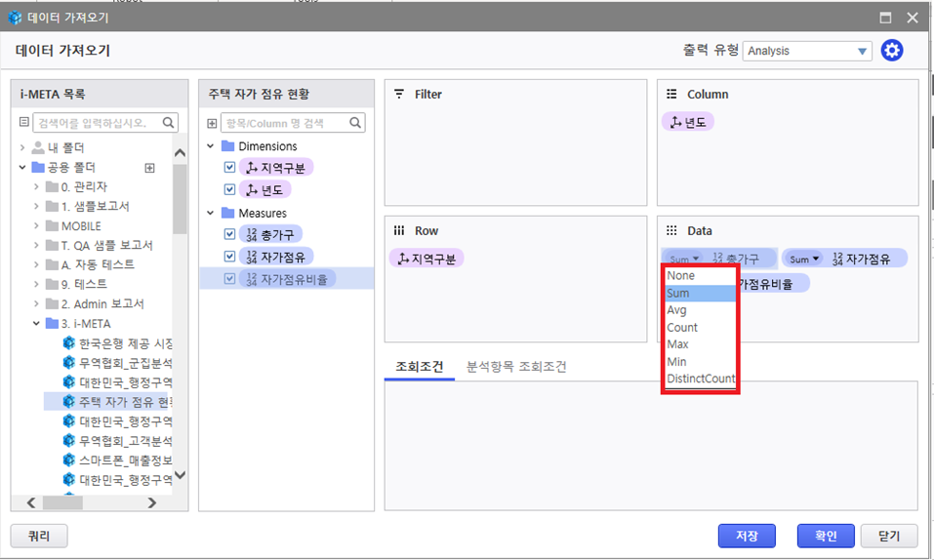Uncheck the 총가구 measure checkbox

(x=229, y=234)
